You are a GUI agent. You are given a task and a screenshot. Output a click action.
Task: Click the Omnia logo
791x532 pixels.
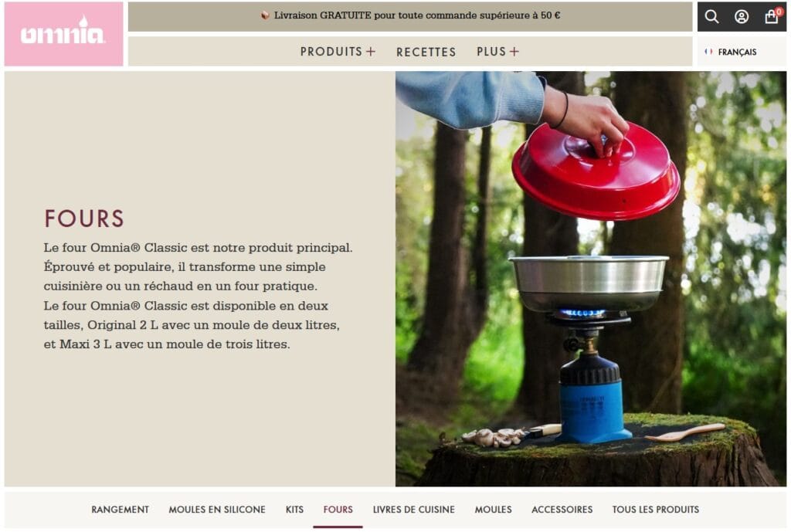[63, 34]
